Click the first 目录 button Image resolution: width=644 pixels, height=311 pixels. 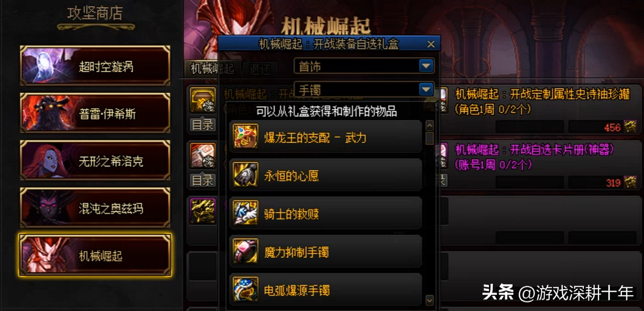[x=203, y=124]
